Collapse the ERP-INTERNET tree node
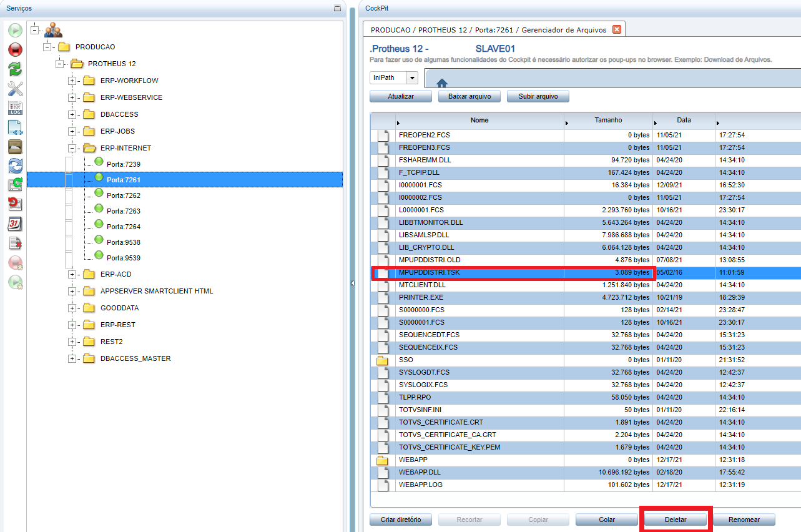 [72, 148]
